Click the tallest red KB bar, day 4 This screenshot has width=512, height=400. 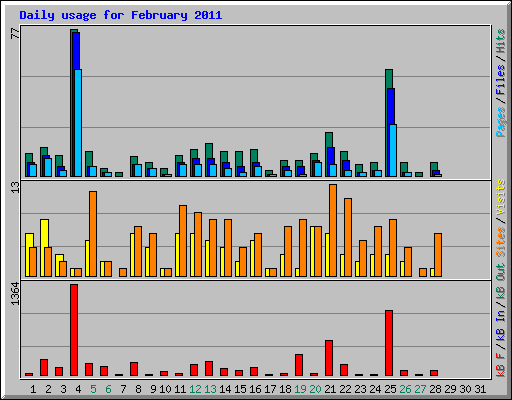click(x=74, y=330)
